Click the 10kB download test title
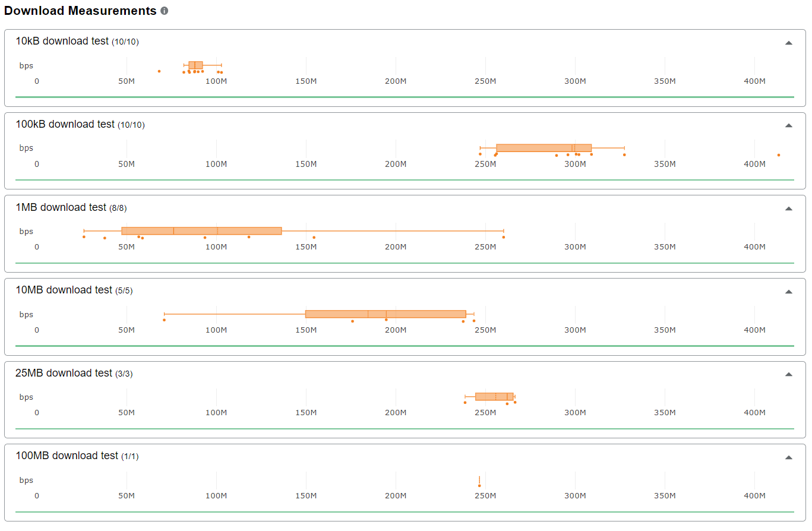The image size is (812, 531). tap(62, 41)
